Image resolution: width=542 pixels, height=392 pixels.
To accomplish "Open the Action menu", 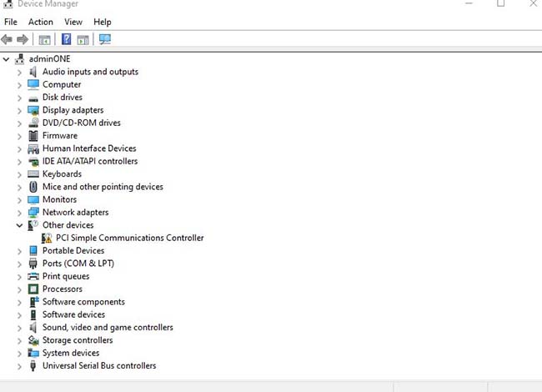I will click(41, 22).
